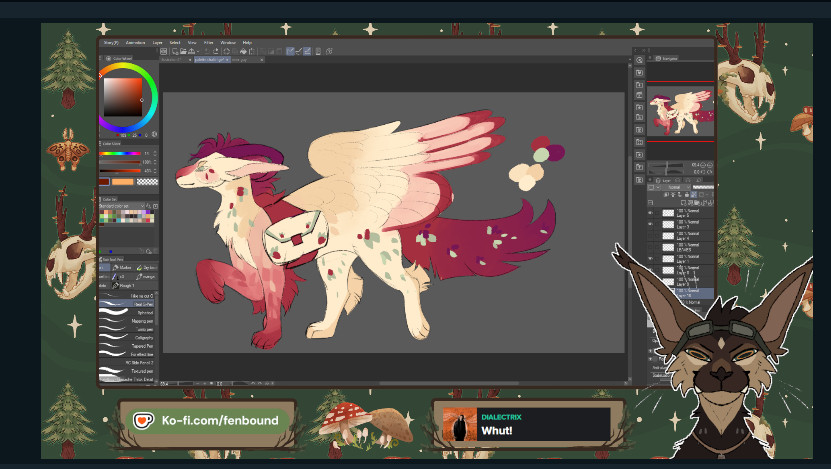Click the color space switch icon below wheel
Screen dimensions: 831x469
coord(154,134)
